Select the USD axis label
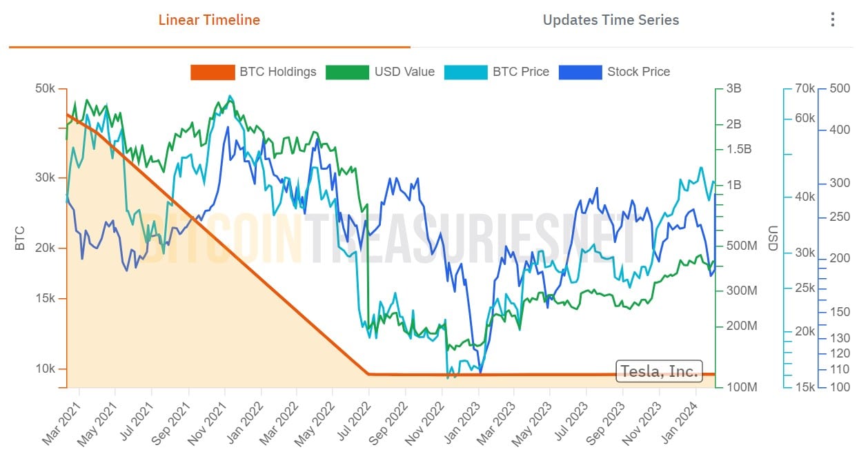 pos(773,235)
